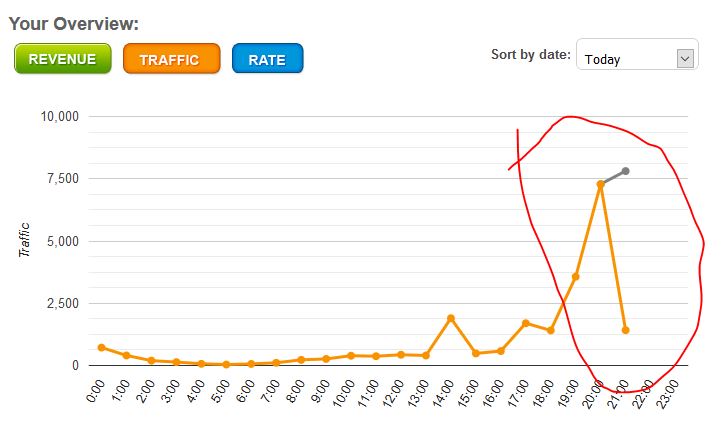Viewport: 727px width, 431px height.
Task: Click the data point at 10:00
Action: point(351,355)
